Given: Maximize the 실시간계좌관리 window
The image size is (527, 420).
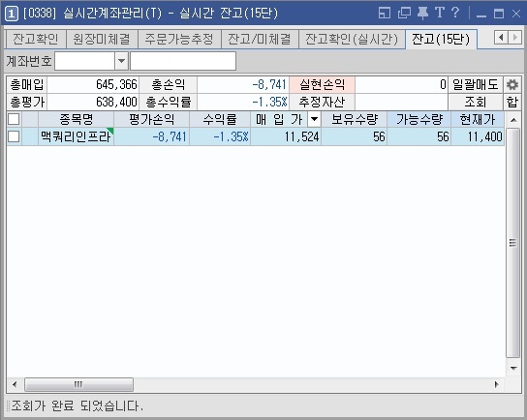Looking at the screenshot, I should tap(499, 14).
